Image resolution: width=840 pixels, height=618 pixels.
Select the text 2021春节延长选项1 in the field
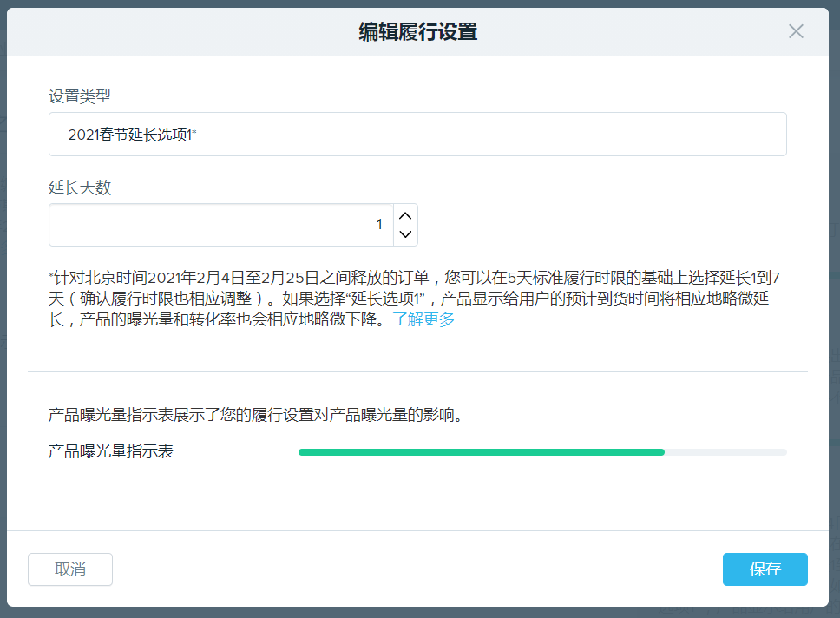point(131,134)
